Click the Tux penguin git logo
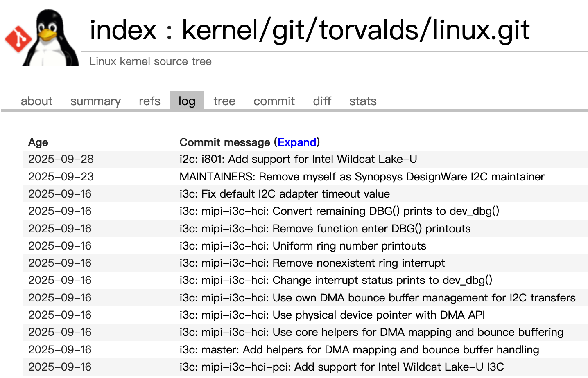Screen dimensions: 588x378 42,38
